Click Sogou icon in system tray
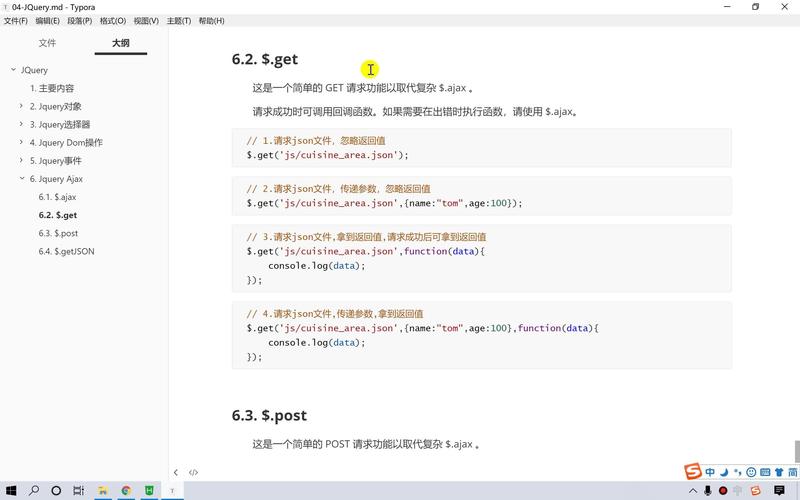 pyautogui.click(x=756, y=491)
